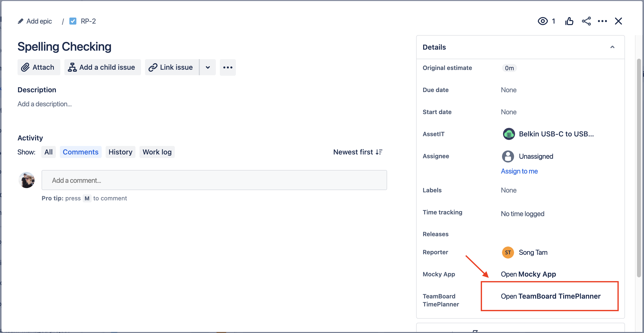This screenshot has height=333, width=644.
Task: Click the AssetIT green asset icon
Action: (509, 134)
